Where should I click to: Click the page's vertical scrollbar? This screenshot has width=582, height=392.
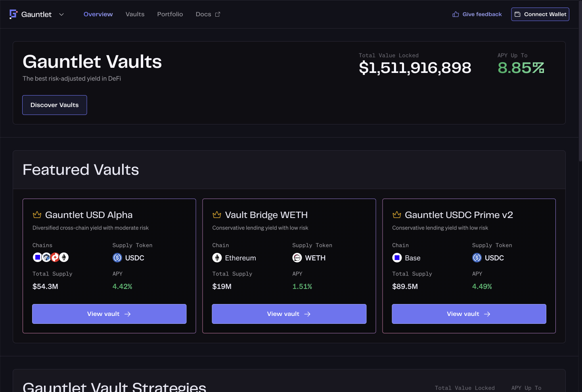click(580, 81)
